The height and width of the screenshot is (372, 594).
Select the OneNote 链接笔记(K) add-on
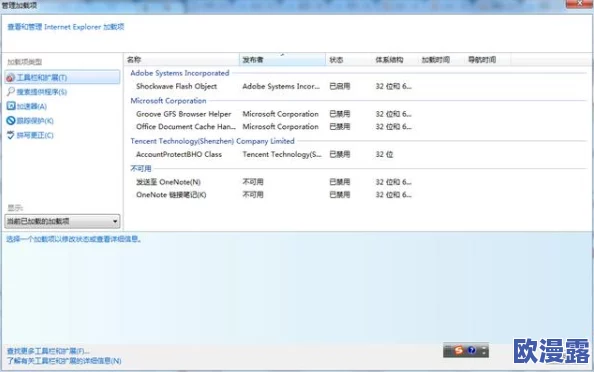[x=171, y=195]
